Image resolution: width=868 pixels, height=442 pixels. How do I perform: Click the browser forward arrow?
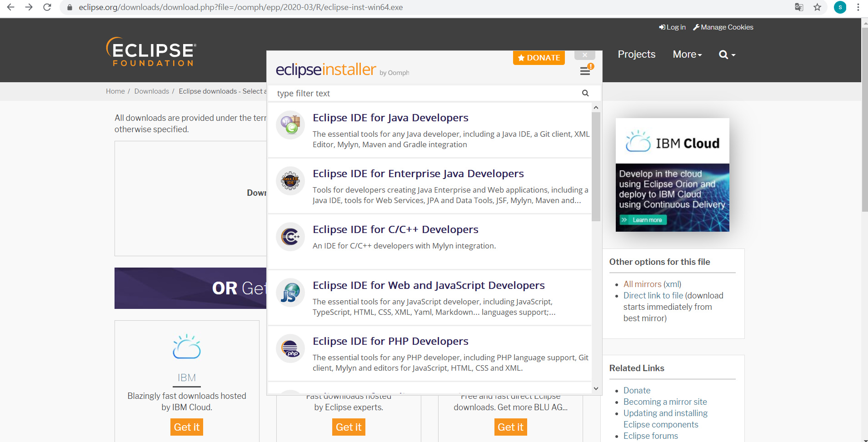click(x=29, y=7)
